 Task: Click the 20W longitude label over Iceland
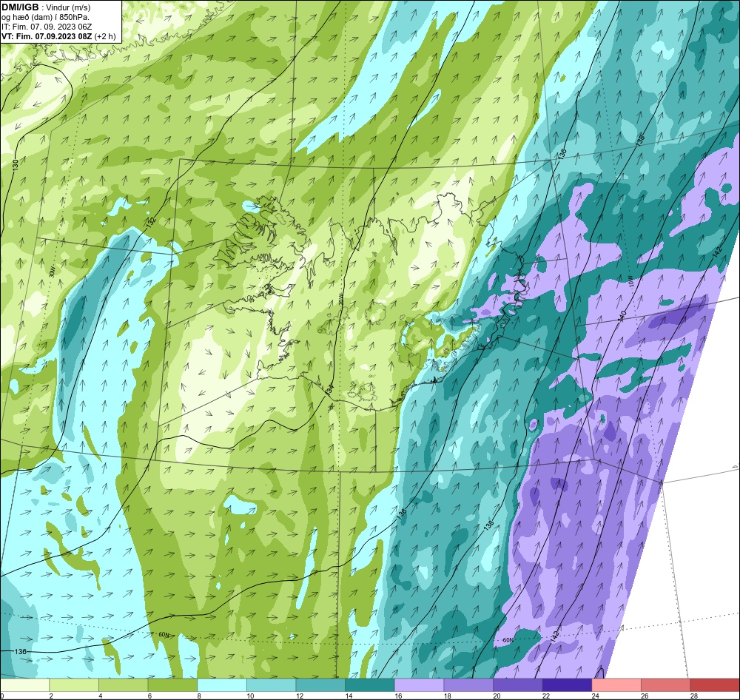click(x=340, y=300)
